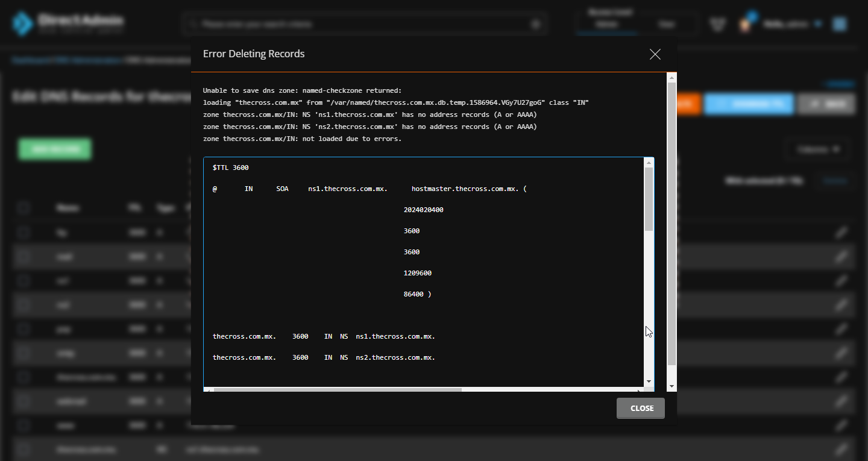The image size is (868, 461).
Task: Click the NS record line for ns2.thecross.com.mx.
Action: click(x=324, y=357)
